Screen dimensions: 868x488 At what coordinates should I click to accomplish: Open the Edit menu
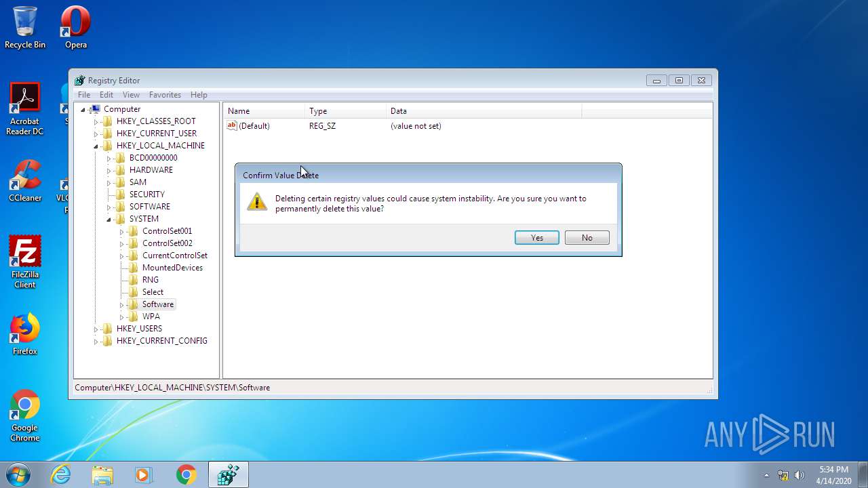[x=106, y=95]
